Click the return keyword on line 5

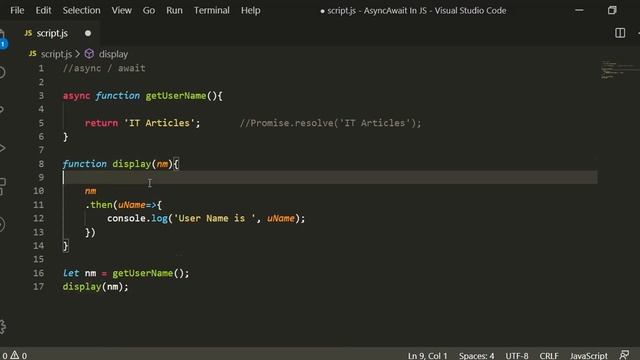[x=101, y=123]
